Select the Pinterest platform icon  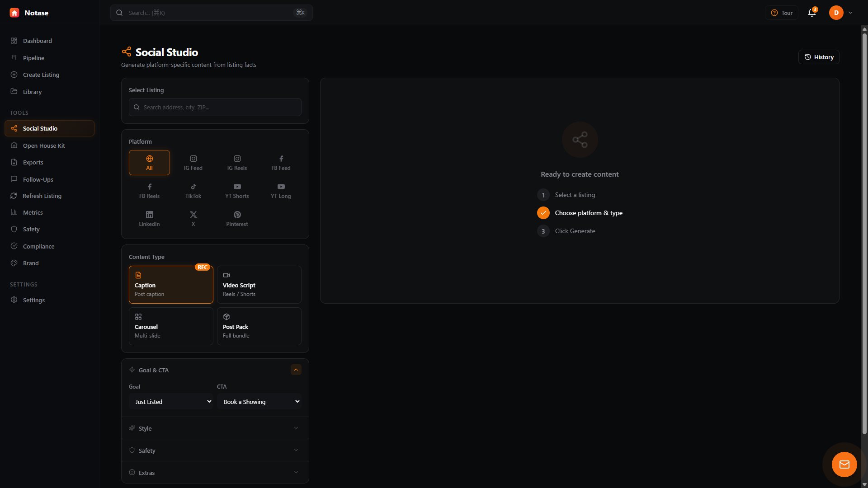237,218
